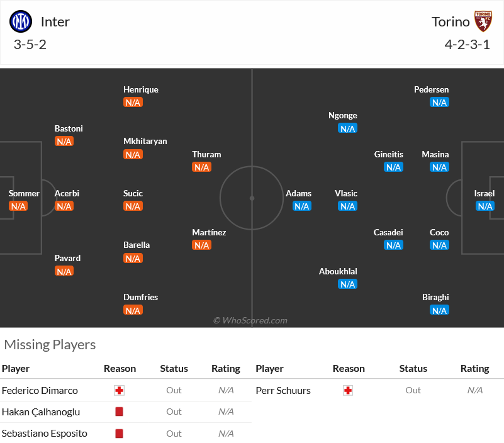
Task: Select Martínez on the pitch
Action: click(x=209, y=232)
